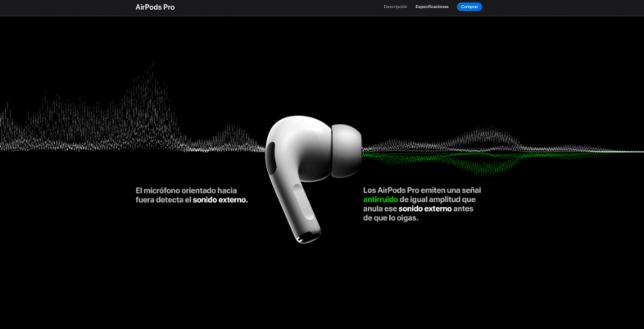Click the green word "antirruido"
Viewport: 644px width, 329px height.
pyautogui.click(x=380, y=199)
